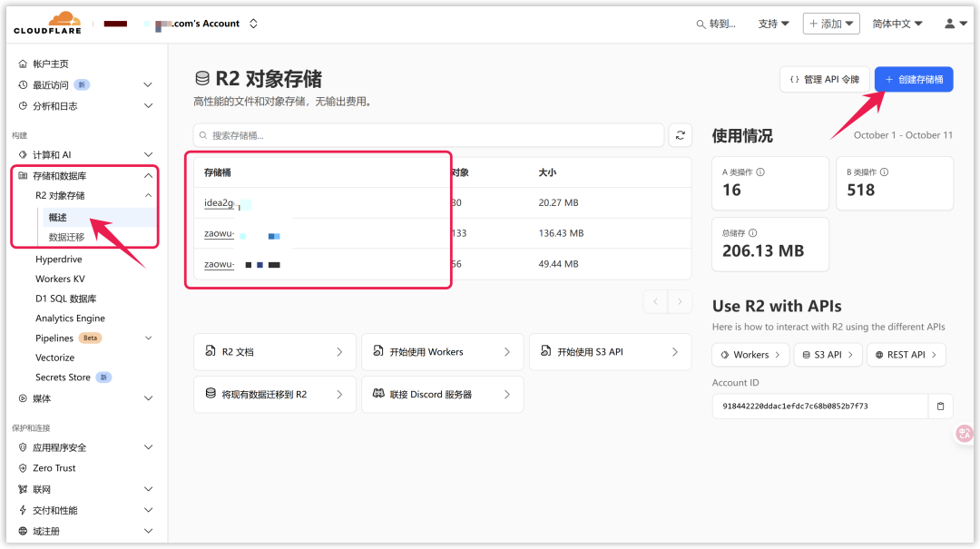Open the user profile icon menu
Viewport: 980px width, 549px height.
[955, 24]
